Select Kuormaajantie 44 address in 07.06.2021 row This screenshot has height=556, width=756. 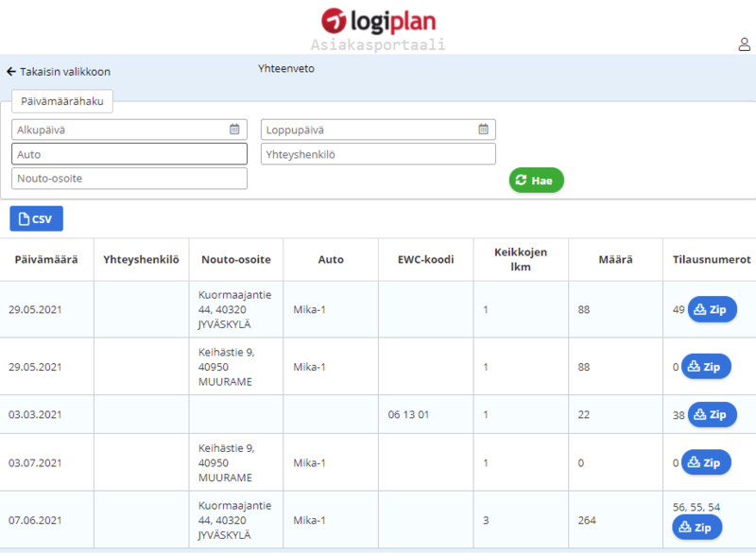pyautogui.click(x=234, y=520)
